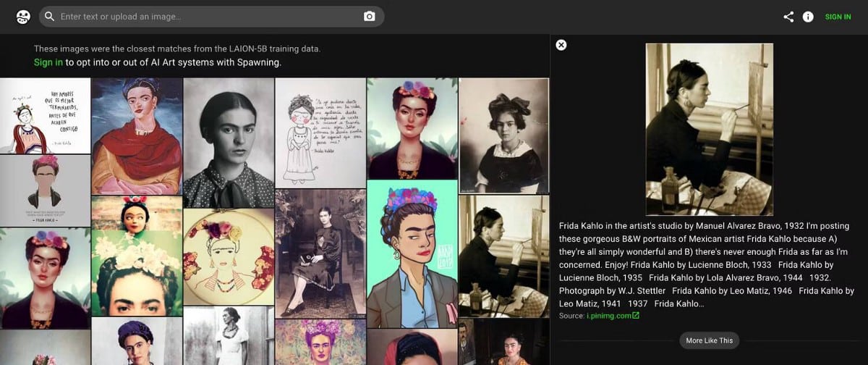Open the sepia photo of a girl with a bow

tap(504, 135)
